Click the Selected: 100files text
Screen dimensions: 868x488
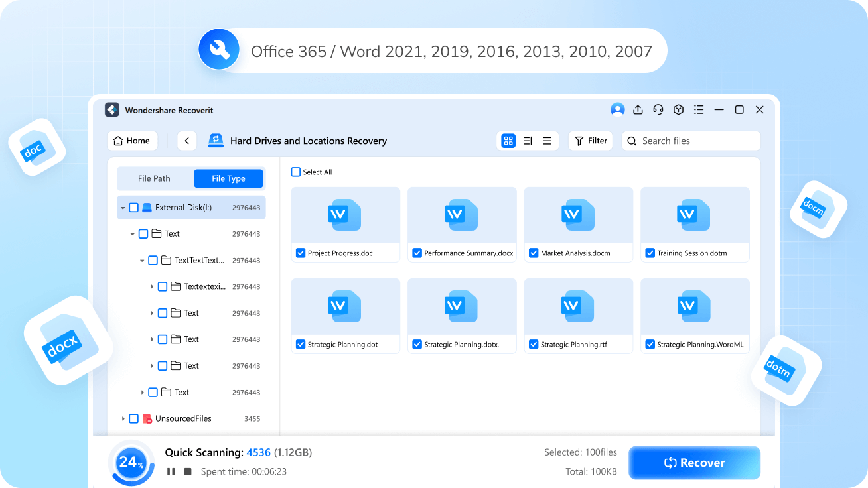tap(581, 452)
